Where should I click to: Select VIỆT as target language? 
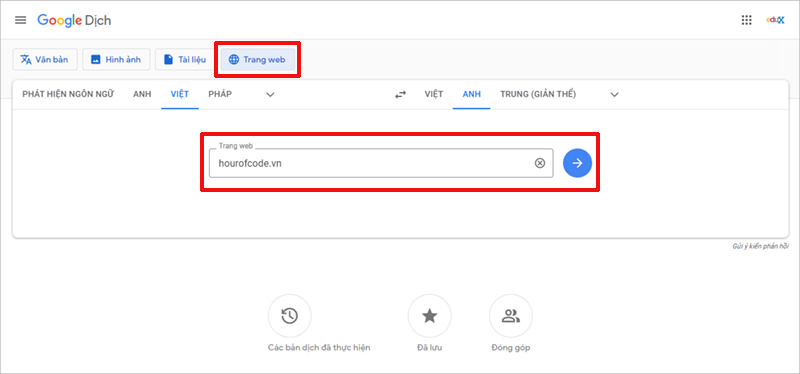(434, 94)
